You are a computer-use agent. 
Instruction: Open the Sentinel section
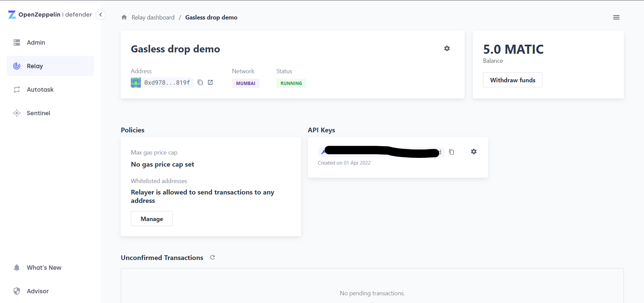[x=39, y=113]
